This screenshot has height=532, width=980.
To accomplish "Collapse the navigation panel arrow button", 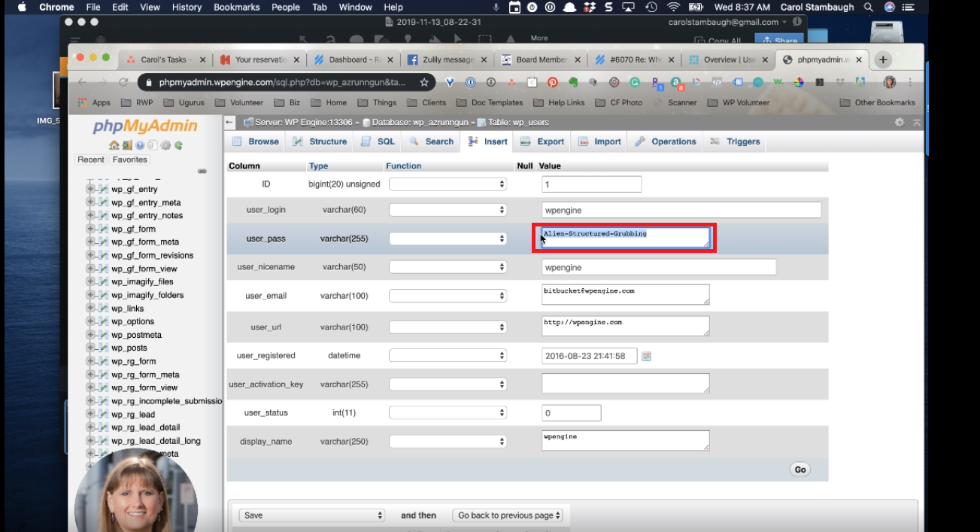I will pos(229,122).
